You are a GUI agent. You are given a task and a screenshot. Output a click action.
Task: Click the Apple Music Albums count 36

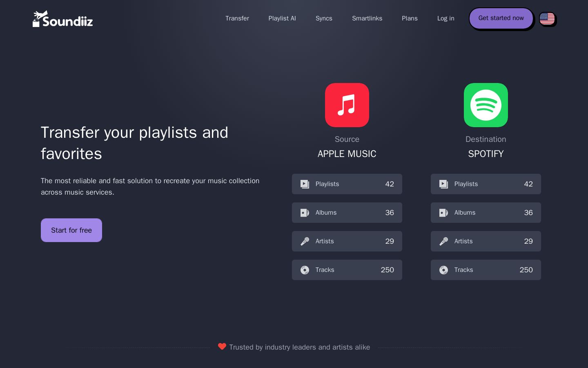point(390,213)
